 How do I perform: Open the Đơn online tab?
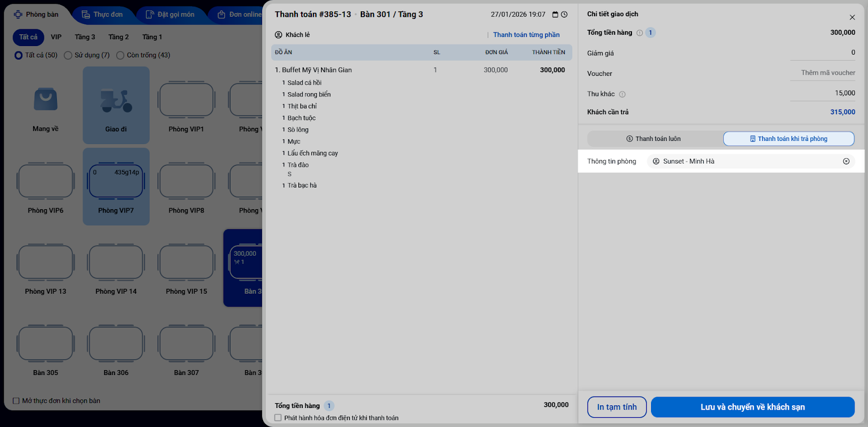click(x=239, y=15)
